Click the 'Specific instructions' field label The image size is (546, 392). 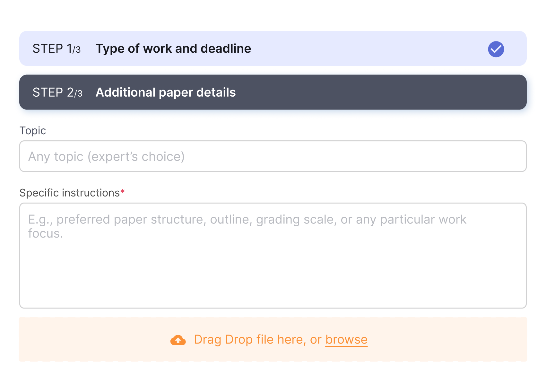(x=69, y=193)
